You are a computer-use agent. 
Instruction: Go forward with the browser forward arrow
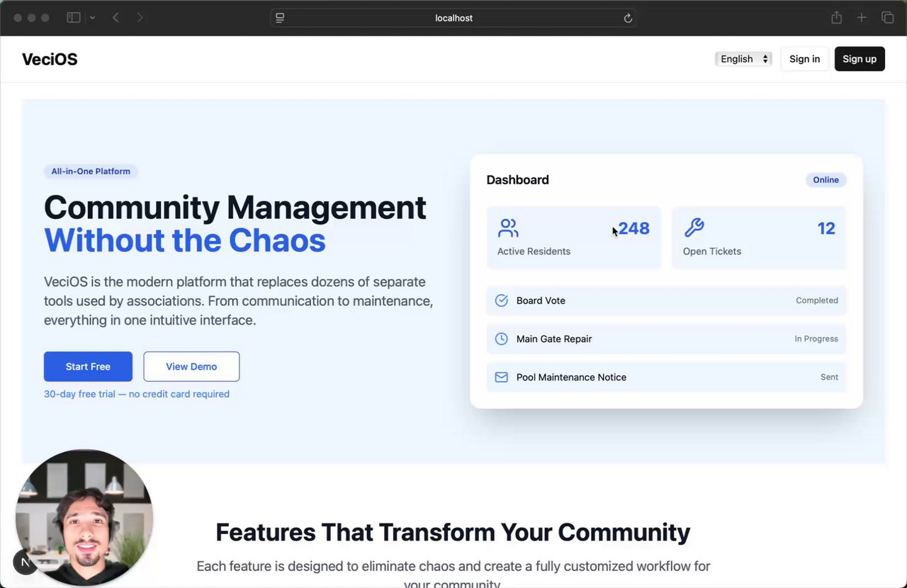[140, 18]
